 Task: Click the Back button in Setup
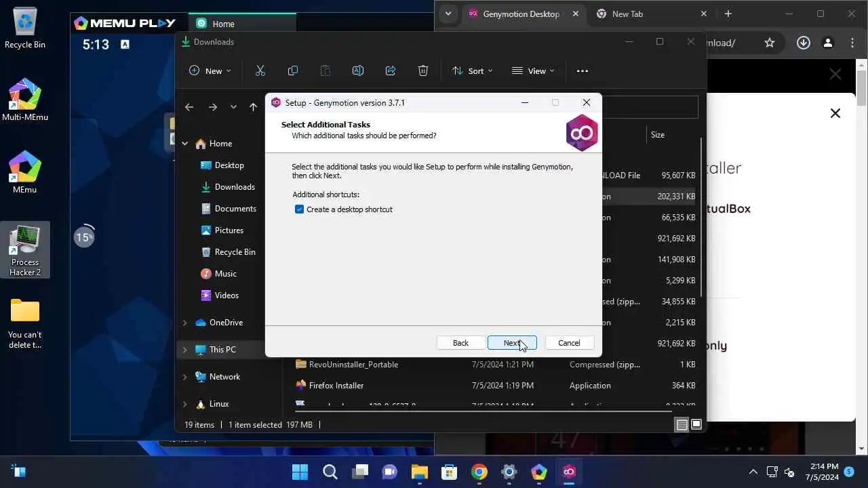click(460, 343)
